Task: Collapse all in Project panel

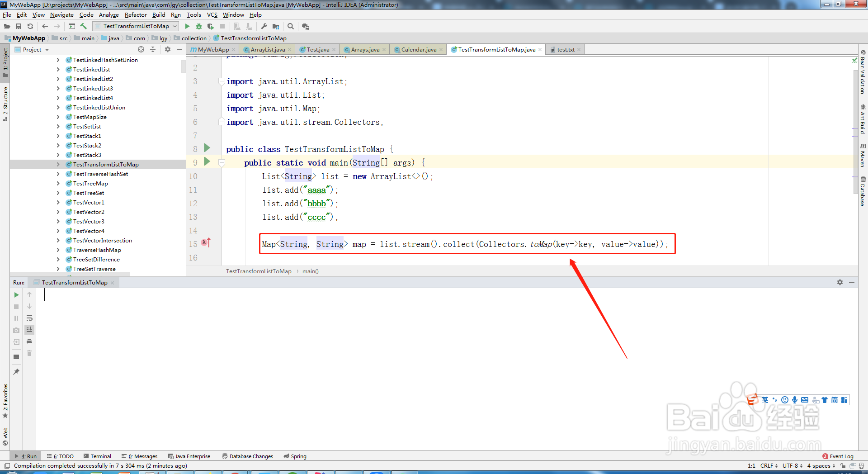Action: [x=153, y=49]
